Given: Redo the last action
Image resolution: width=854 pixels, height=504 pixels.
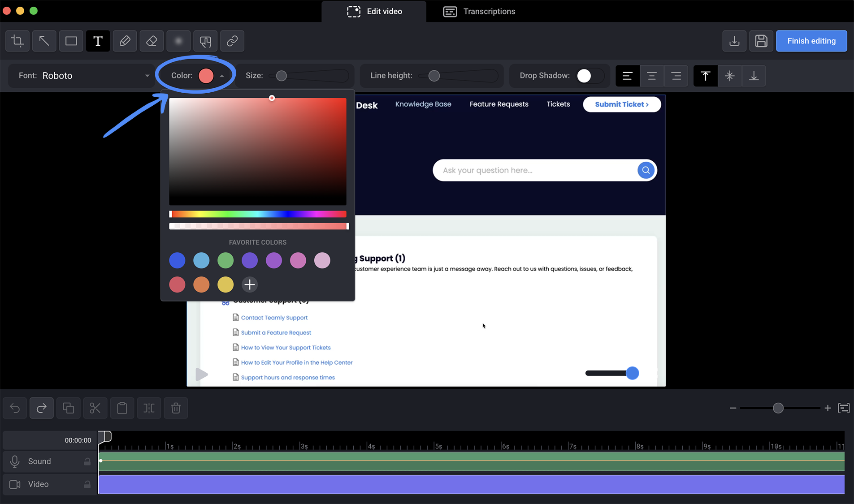Looking at the screenshot, I should pos(42,408).
